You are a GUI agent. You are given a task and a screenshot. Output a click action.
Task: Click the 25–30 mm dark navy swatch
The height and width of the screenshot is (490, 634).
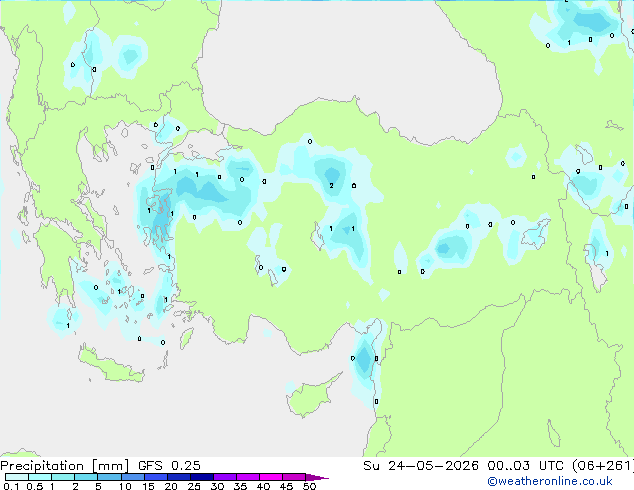(x=201, y=477)
